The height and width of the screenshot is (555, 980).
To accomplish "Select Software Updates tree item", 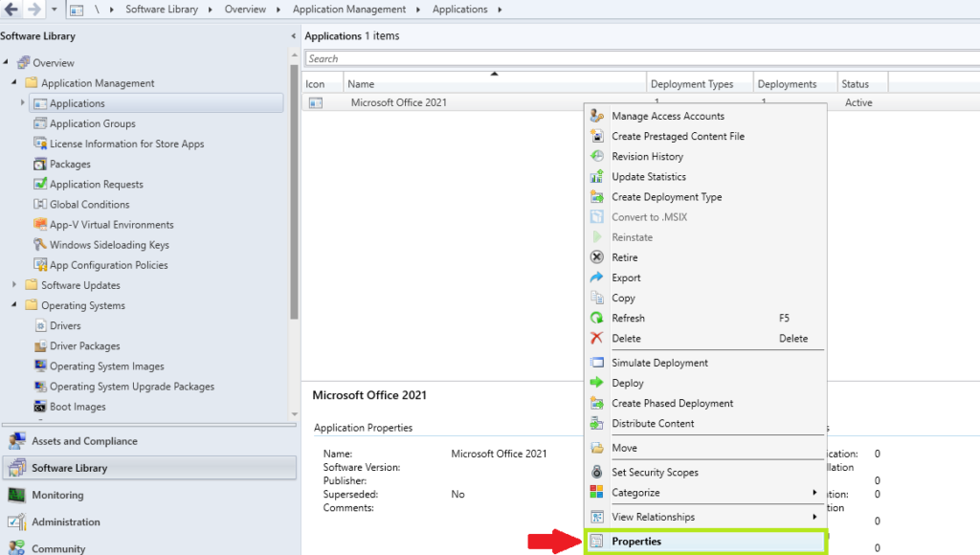I will (x=80, y=285).
